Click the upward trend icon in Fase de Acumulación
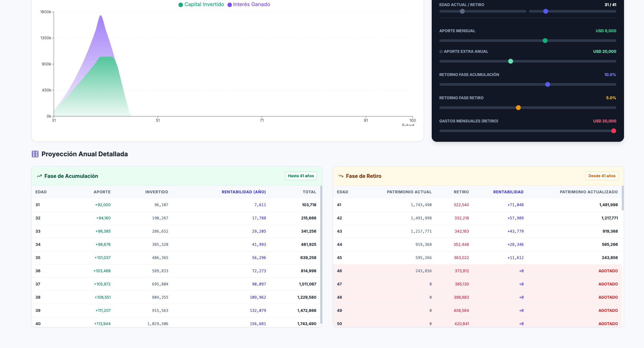 (39, 176)
